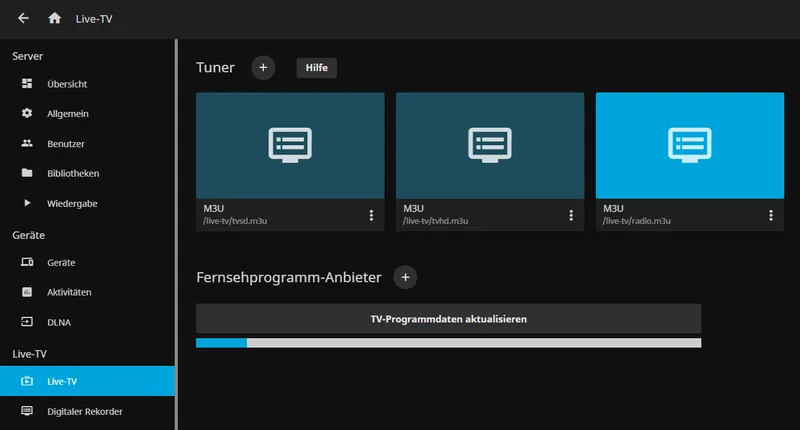The height and width of the screenshot is (430, 800).
Task: Open the Benutzer menu entry
Action: pos(87,143)
